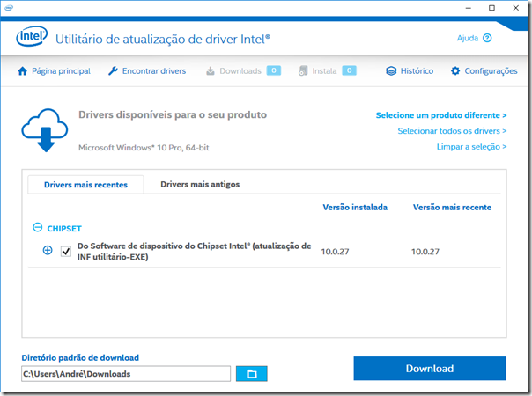Click the cloud download illustration
This screenshot has width=532, height=396.
[x=45, y=130]
